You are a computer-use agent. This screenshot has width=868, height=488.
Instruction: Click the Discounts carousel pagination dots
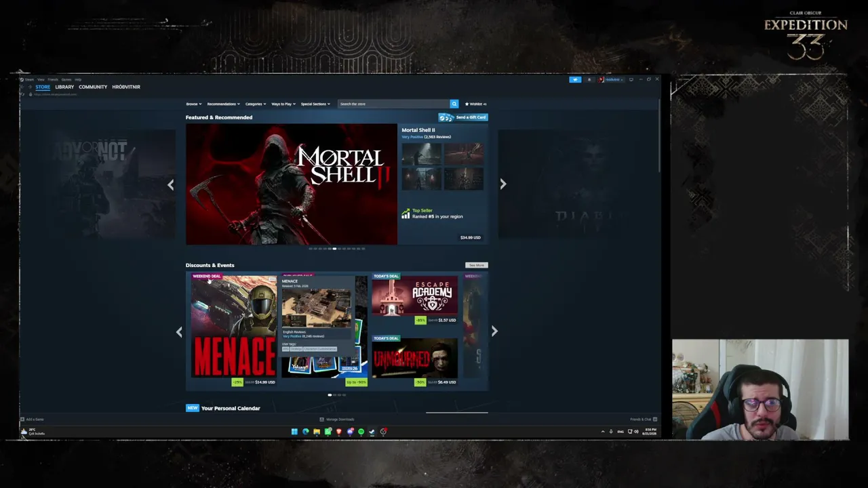[337, 394]
